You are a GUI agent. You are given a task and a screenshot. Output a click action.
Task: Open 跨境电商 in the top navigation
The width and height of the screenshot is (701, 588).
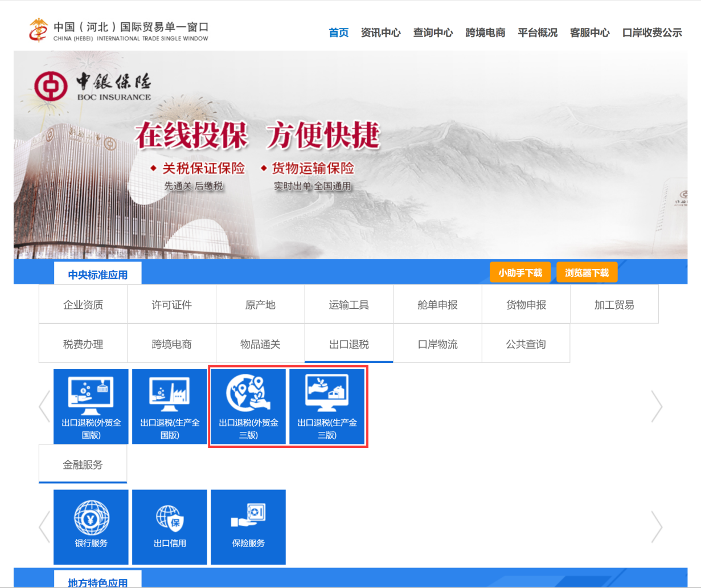click(486, 33)
